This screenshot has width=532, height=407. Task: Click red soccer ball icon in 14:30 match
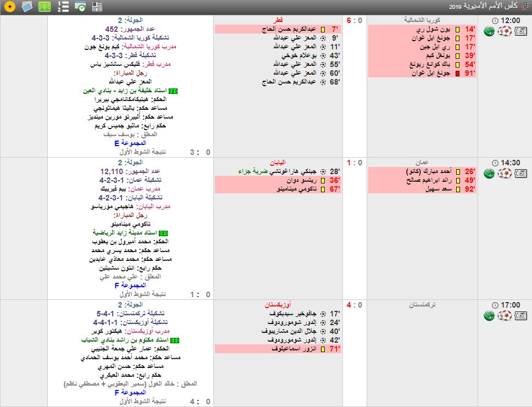505,174
